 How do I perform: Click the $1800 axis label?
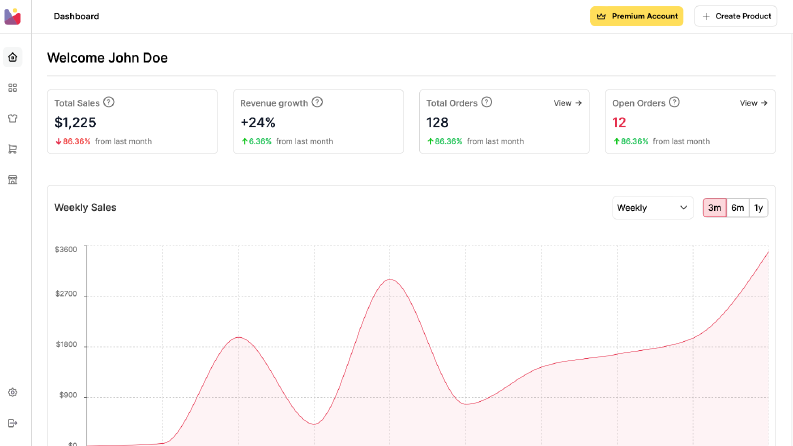click(67, 344)
